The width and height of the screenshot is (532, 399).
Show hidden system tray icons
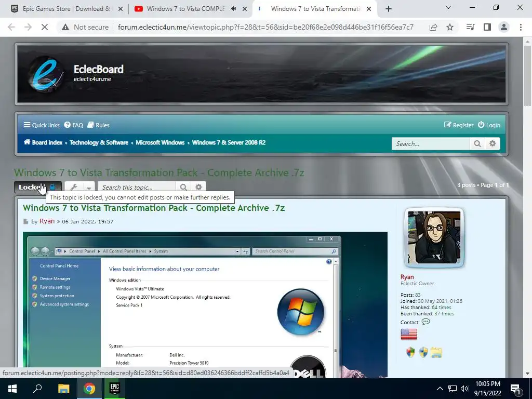pyautogui.click(x=440, y=389)
